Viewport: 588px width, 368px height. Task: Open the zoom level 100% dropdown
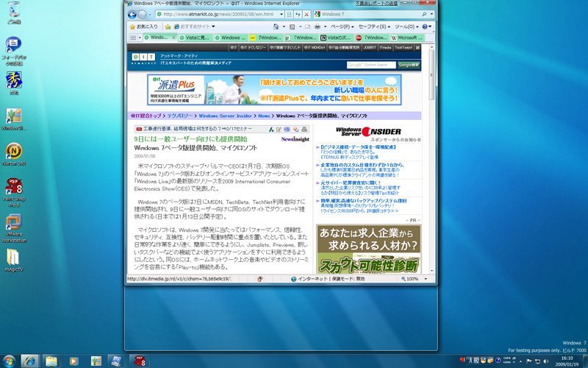click(x=426, y=279)
